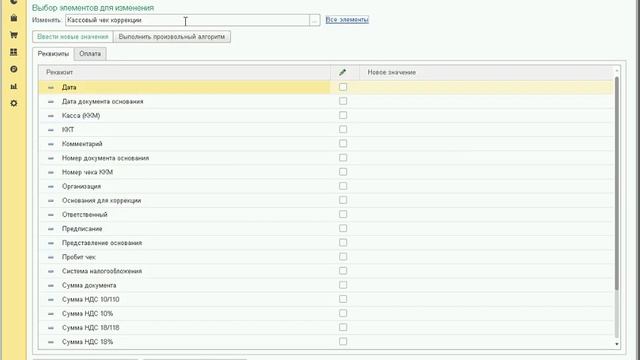640x360 pixels.
Task: Select the Номер чека ККМ row text
Action: (x=87, y=172)
